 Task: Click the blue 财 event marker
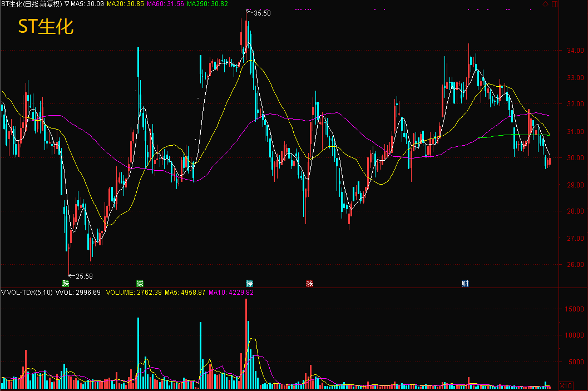pos(465,283)
